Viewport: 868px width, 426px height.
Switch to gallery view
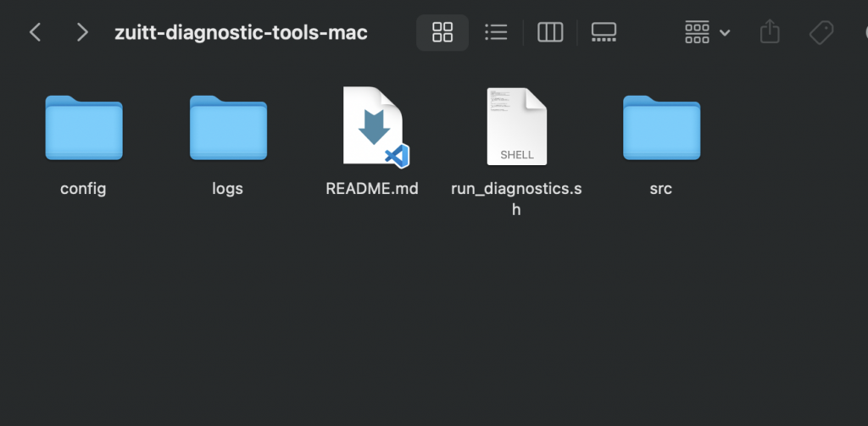[604, 32]
